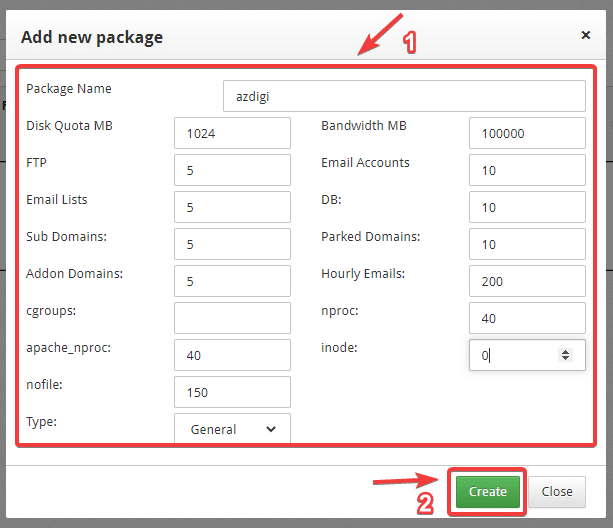Image resolution: width=613 pixels, height=528 pixels.
Task: Click the nofile input field
Action: [x=232, y=392]
